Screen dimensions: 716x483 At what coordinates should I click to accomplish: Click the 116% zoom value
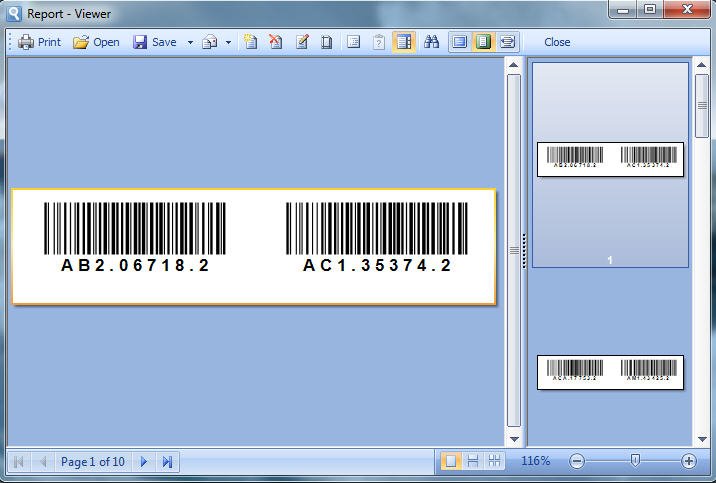click(536, 461)
